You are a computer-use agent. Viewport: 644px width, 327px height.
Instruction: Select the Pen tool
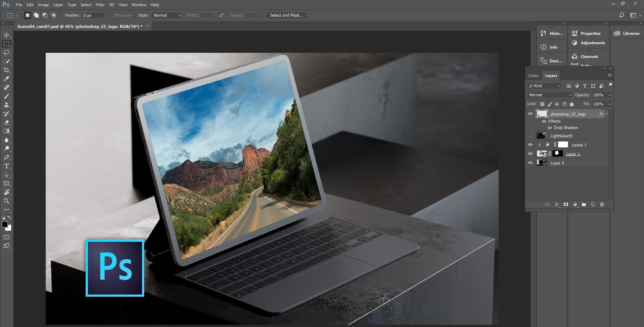[7, 157]
